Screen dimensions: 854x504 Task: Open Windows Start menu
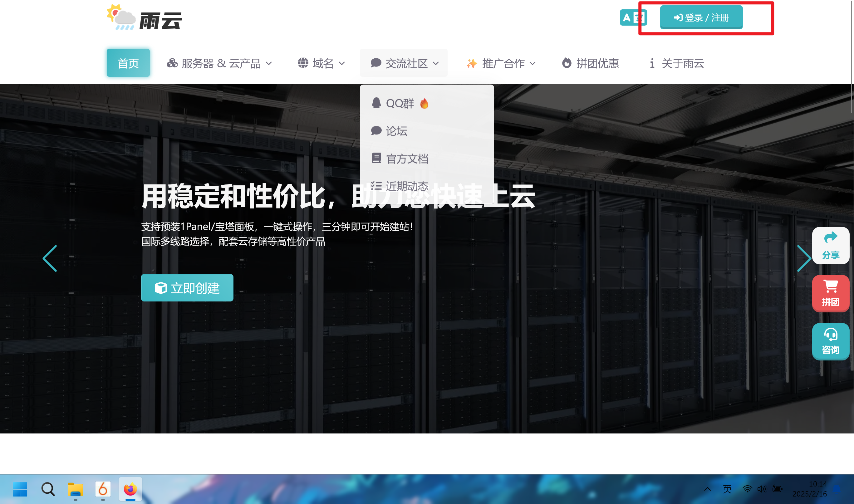click(20, 489)
